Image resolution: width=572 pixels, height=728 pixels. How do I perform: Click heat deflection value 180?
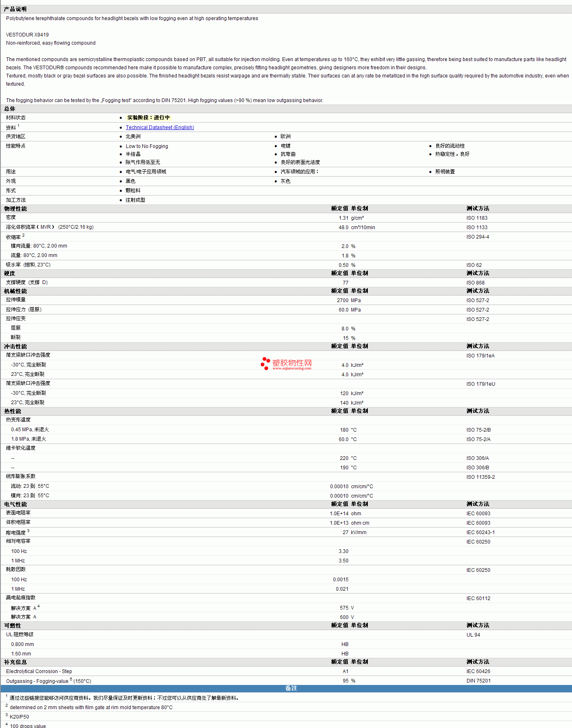click(344, 430)
